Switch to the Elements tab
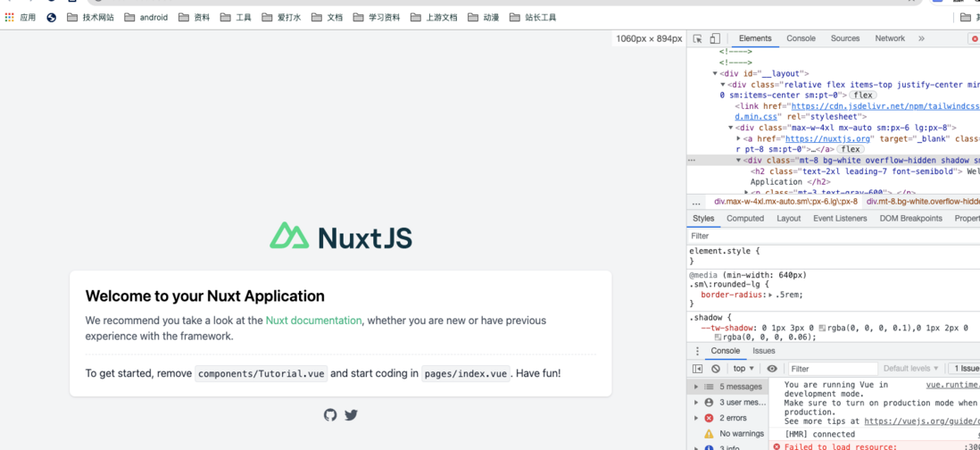 (755, 38)
